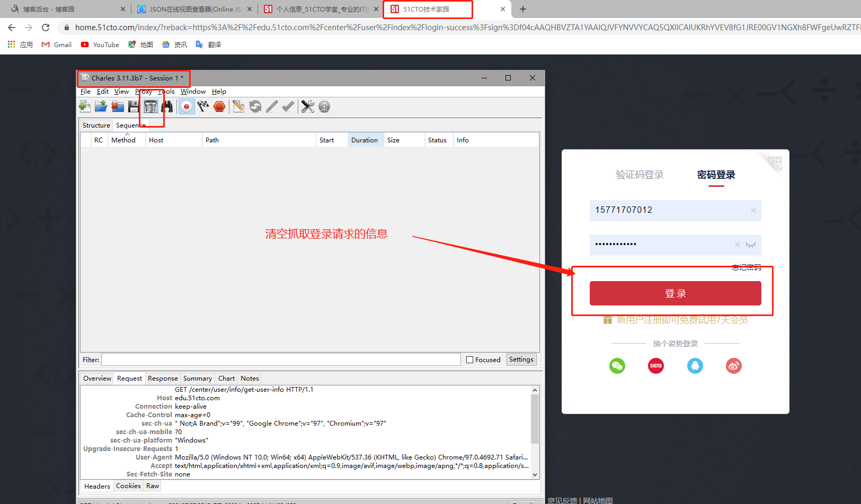
Task: Switch to the Request tab
Action: 129,379
